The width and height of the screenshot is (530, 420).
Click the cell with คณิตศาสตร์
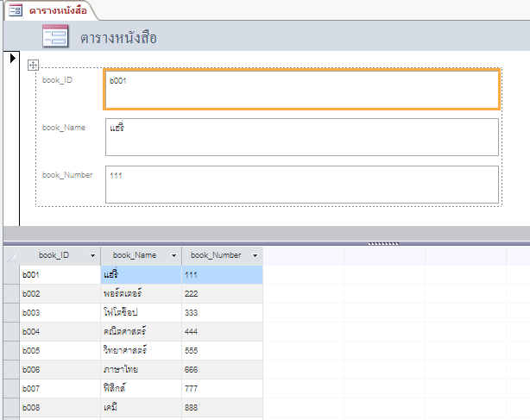141,331
